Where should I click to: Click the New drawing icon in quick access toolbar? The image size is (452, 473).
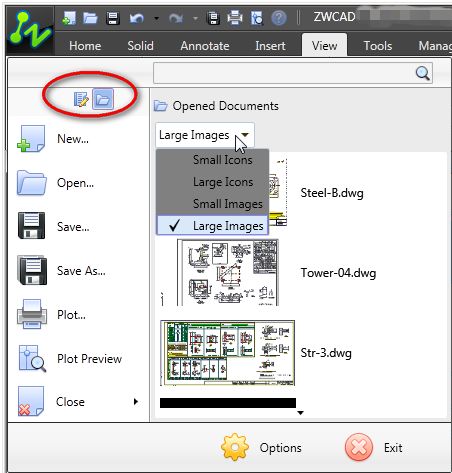coord(69,18)
